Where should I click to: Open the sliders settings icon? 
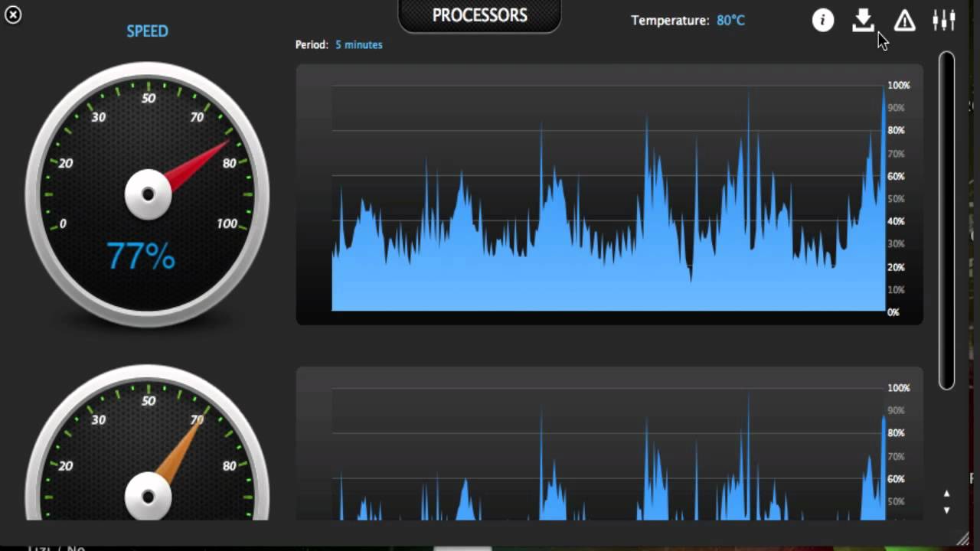click(x=944, y=20)
